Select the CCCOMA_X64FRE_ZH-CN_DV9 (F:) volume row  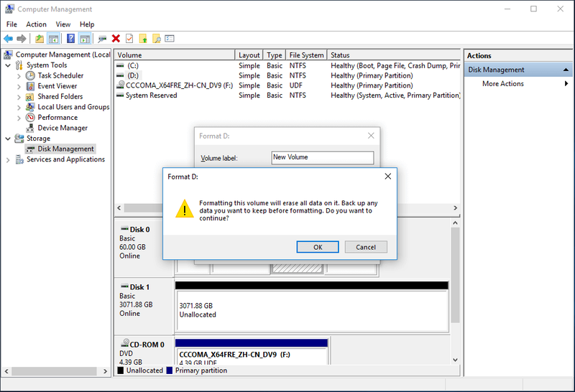[287, 85]
